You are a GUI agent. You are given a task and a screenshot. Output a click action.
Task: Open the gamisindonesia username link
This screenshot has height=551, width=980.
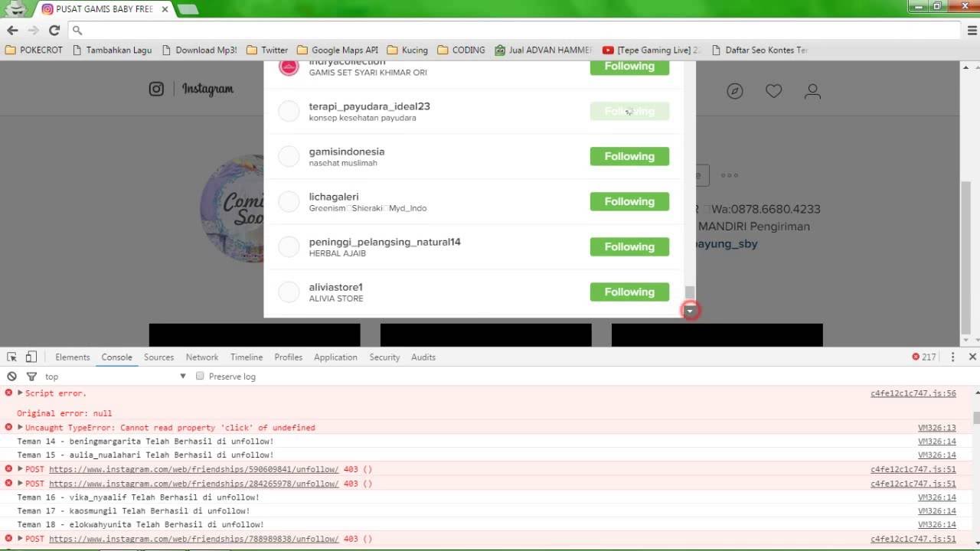click(x=347, y=152)
